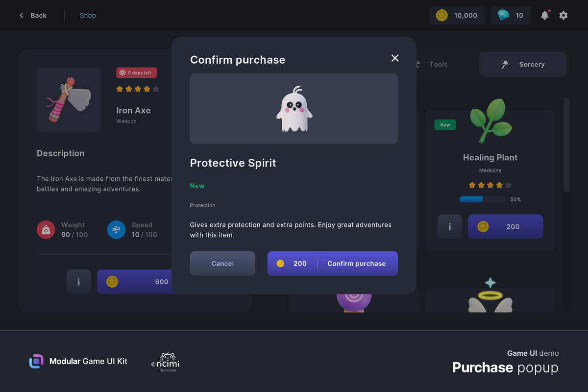Go back using the Back arrow
This screenshot has height=392, width=588.
33,15
